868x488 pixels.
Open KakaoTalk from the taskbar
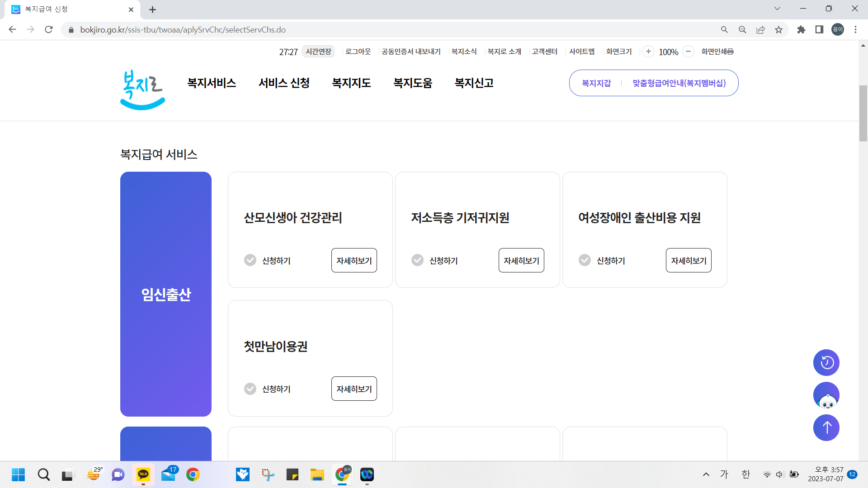143,474
